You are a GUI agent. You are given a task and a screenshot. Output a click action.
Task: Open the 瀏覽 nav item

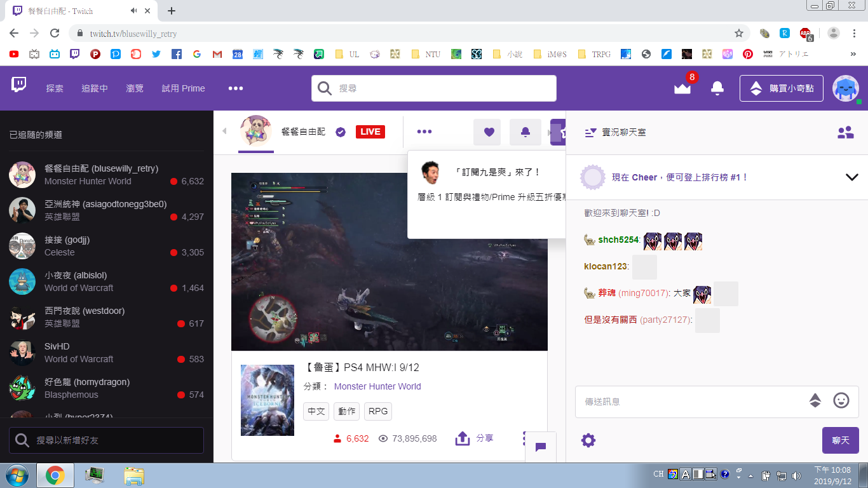coord(135,88)
